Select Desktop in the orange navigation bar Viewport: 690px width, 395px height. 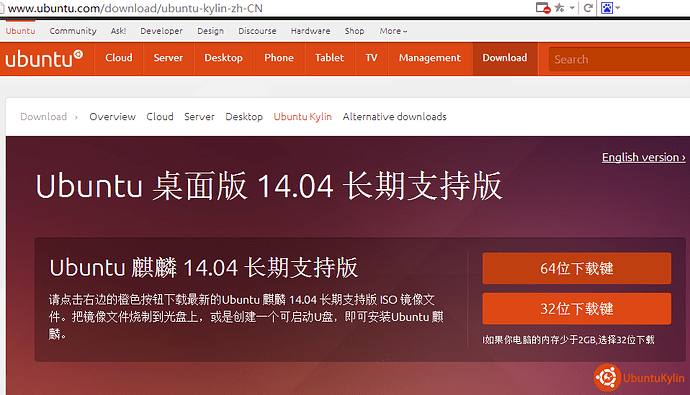pos(224,58)
